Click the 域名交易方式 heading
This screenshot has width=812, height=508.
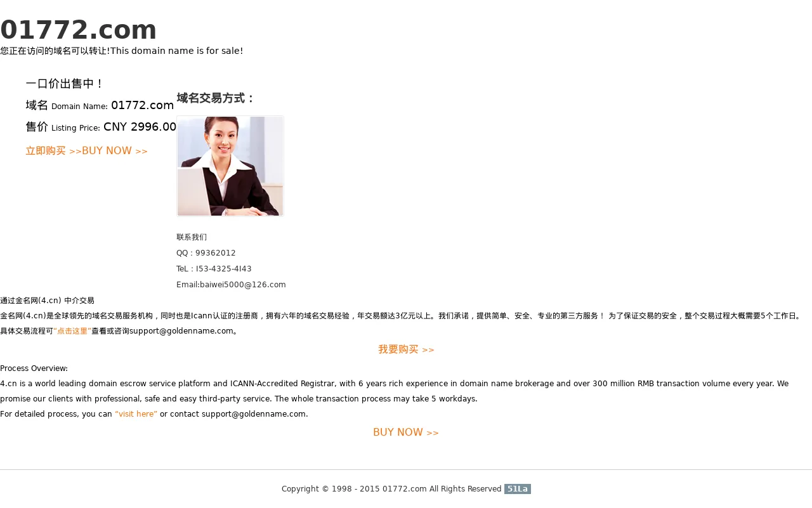click(x=216, y=98)
